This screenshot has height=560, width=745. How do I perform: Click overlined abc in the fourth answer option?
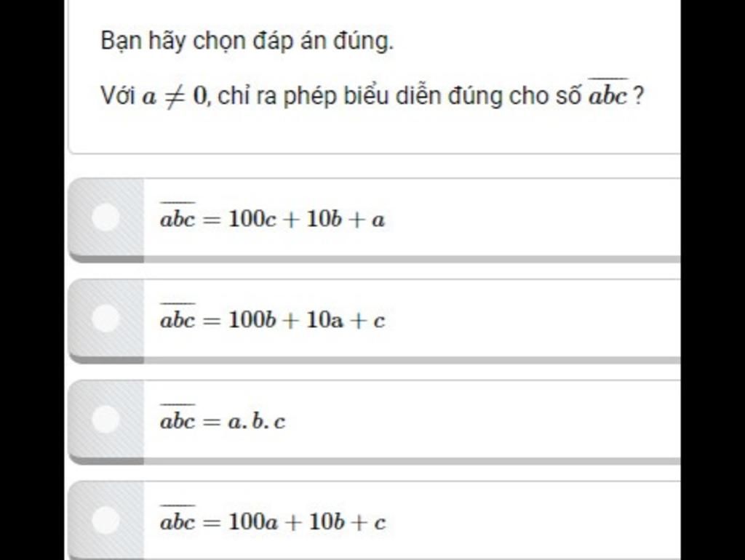coord(178,518)
